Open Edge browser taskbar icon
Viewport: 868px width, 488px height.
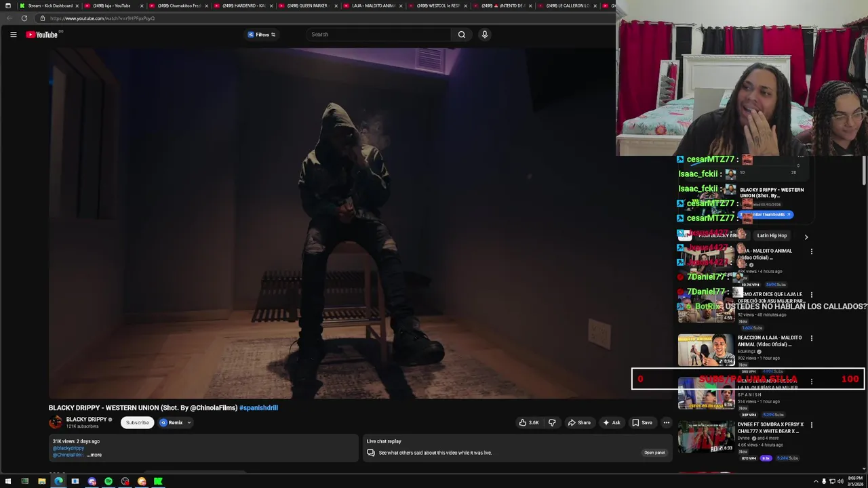point(58,481)
